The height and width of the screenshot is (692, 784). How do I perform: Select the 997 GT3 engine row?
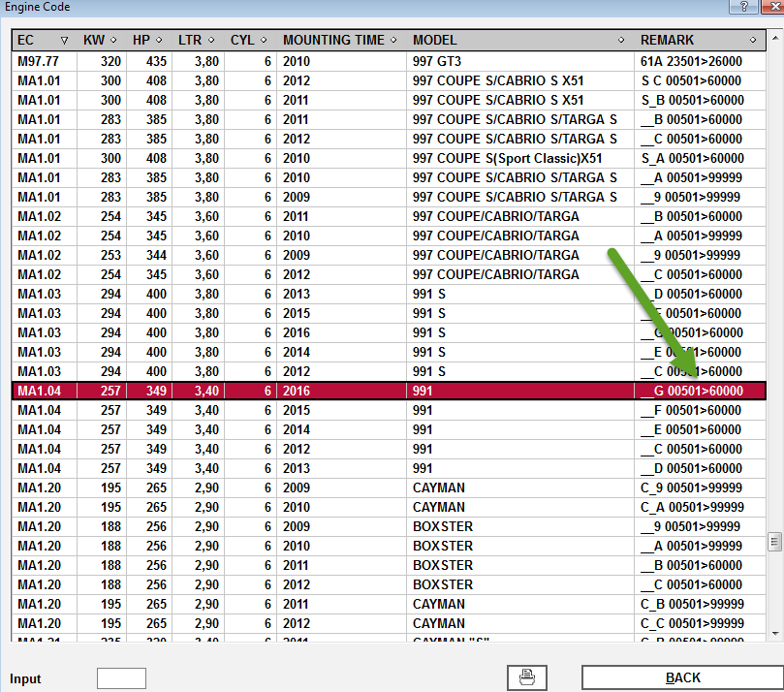point(388,61)
